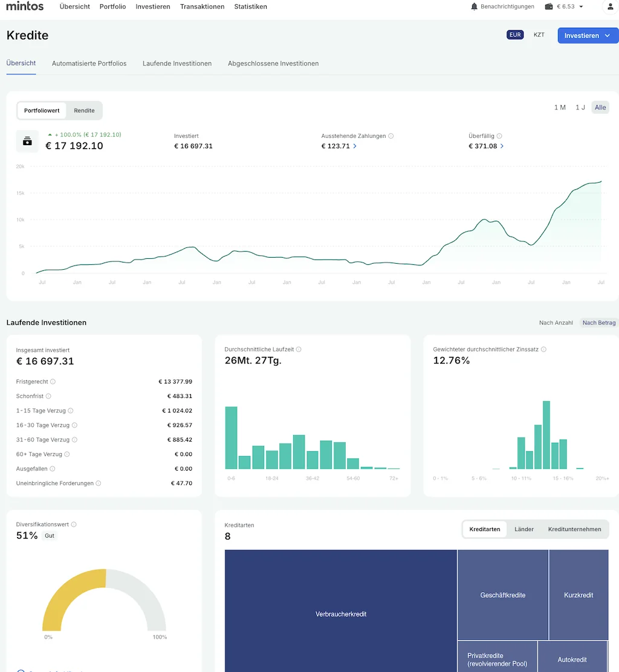Click the notification bell icon

(x=474, y=7)
